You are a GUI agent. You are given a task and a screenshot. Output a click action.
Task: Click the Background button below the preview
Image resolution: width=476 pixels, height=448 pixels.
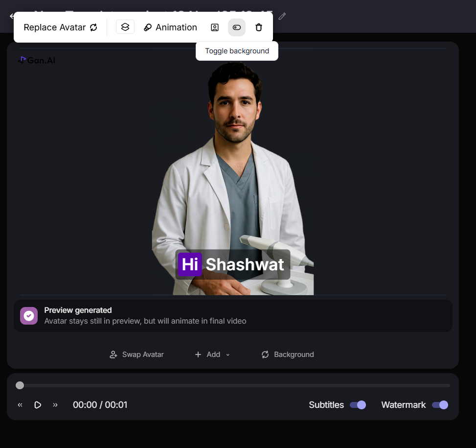(288, 354)
